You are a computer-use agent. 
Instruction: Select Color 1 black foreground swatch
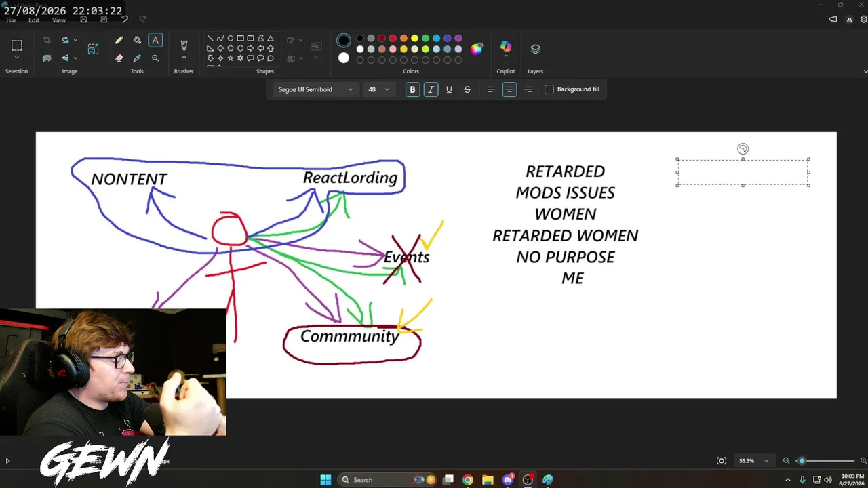(344, 41)
